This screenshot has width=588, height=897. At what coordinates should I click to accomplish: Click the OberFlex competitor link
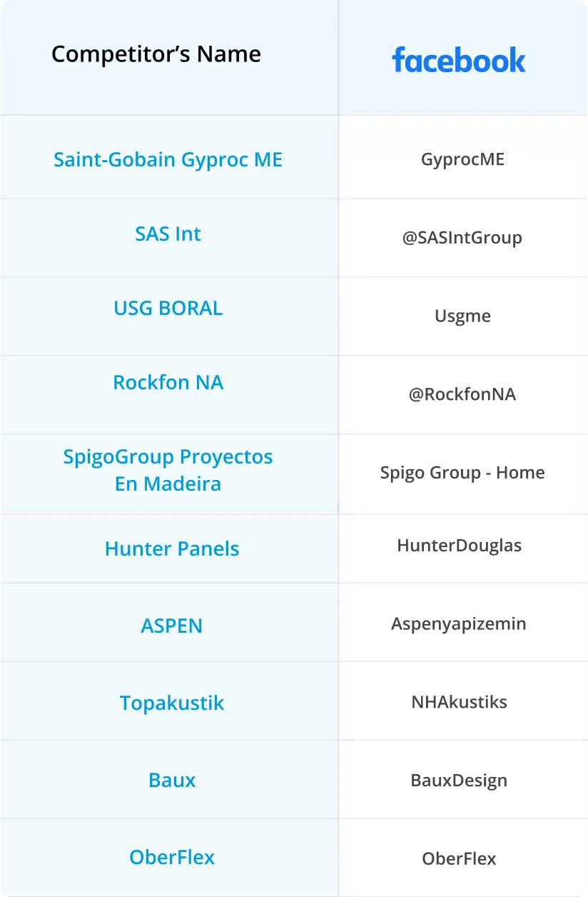(172, 857)
